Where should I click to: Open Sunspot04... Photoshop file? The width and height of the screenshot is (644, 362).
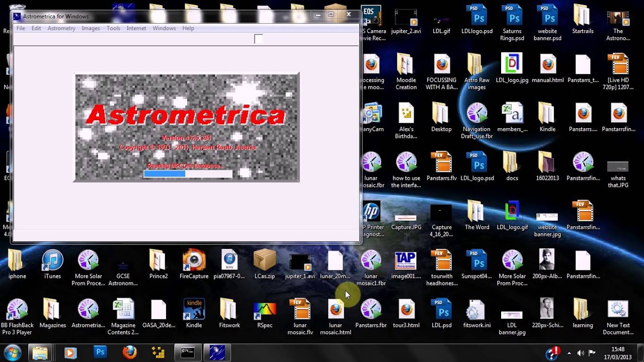tap(477, 265)
